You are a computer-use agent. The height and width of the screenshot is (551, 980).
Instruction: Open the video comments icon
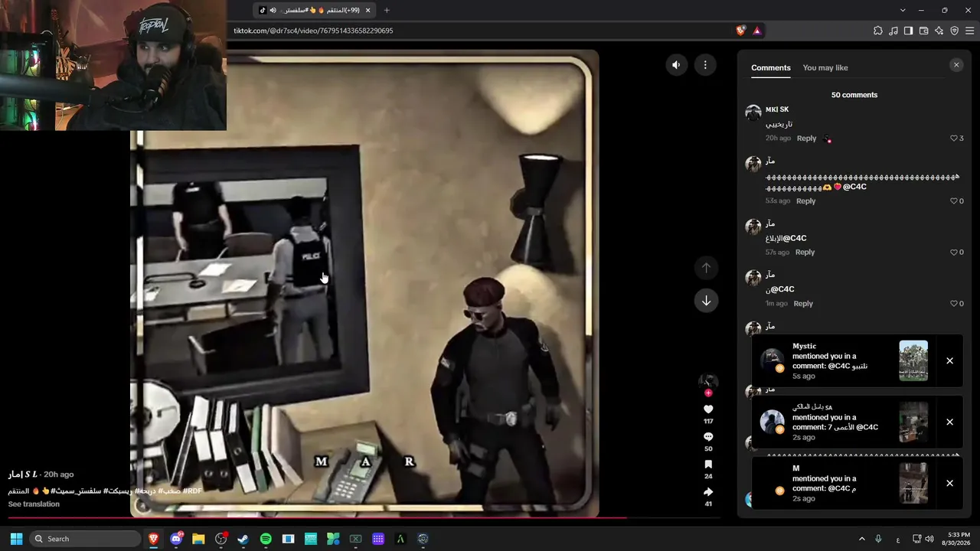coord(708,437)
